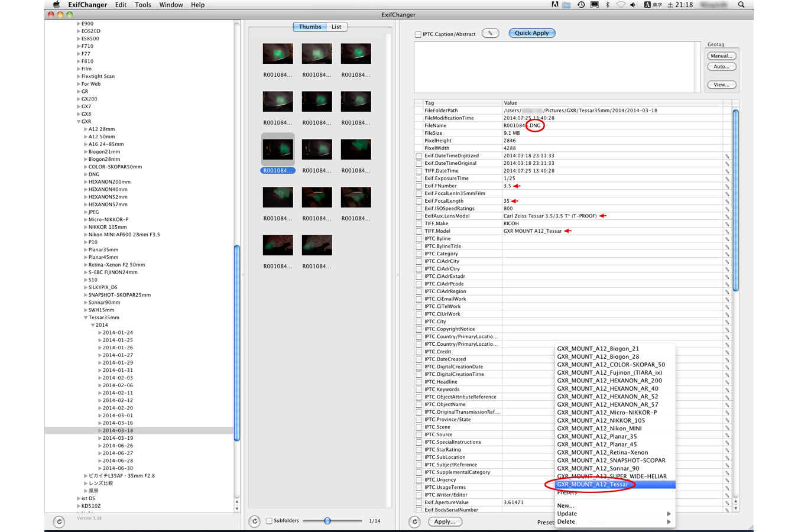Screen dimensions: 798x532
Task: Tick the ExifAux.LensModel checkbox
Action: point(419,216)
